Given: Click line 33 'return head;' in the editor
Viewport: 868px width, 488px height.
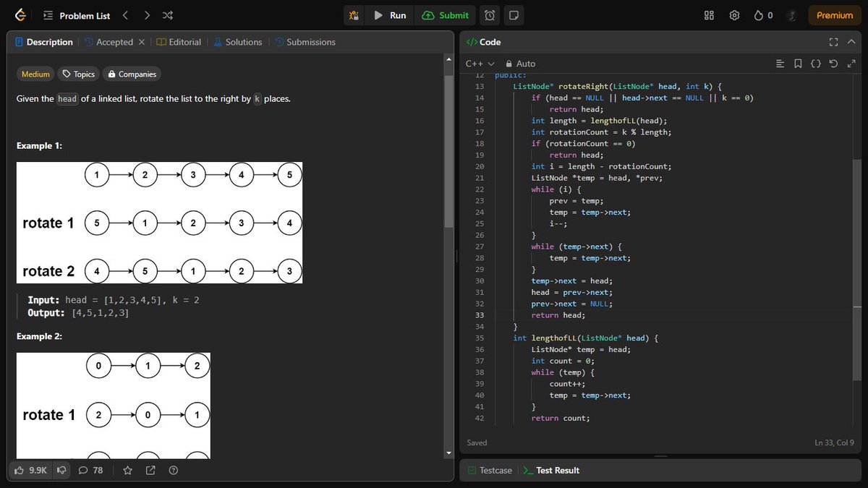Looking at the screenshot, I should (x=558, y=315).
